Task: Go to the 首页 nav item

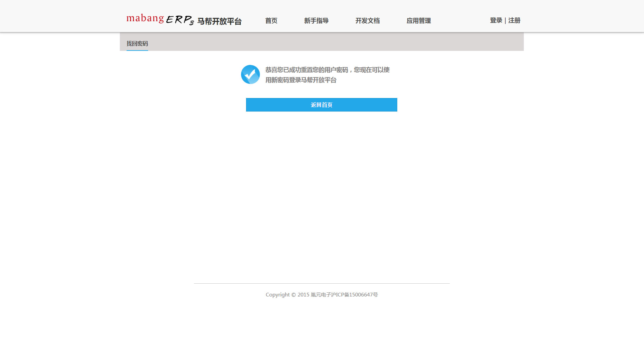Action: pos(271,21)
